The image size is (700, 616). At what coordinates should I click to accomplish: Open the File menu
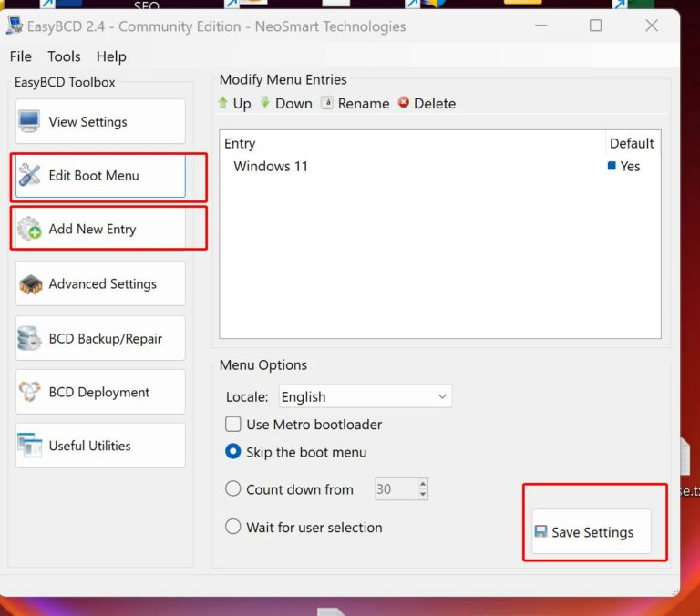point(20,56)
